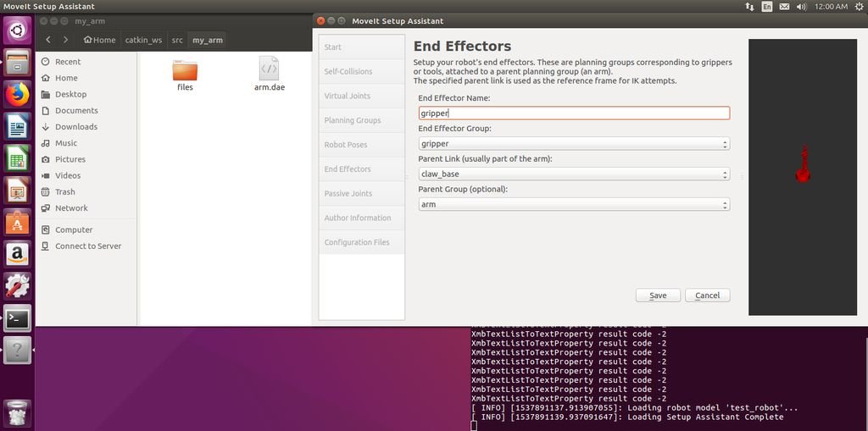The image size is (868, 431).
Task: Open End Effector Group dropdown
Action: click(x=574, y=144)
